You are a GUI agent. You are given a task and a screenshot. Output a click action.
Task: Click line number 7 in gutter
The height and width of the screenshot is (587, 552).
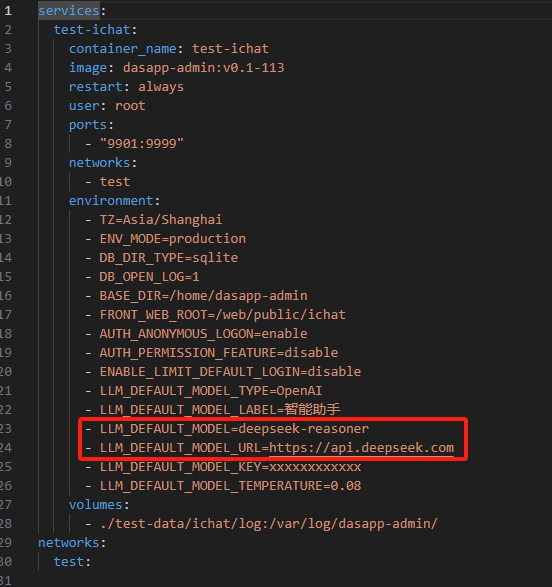[x=8, y=125]
